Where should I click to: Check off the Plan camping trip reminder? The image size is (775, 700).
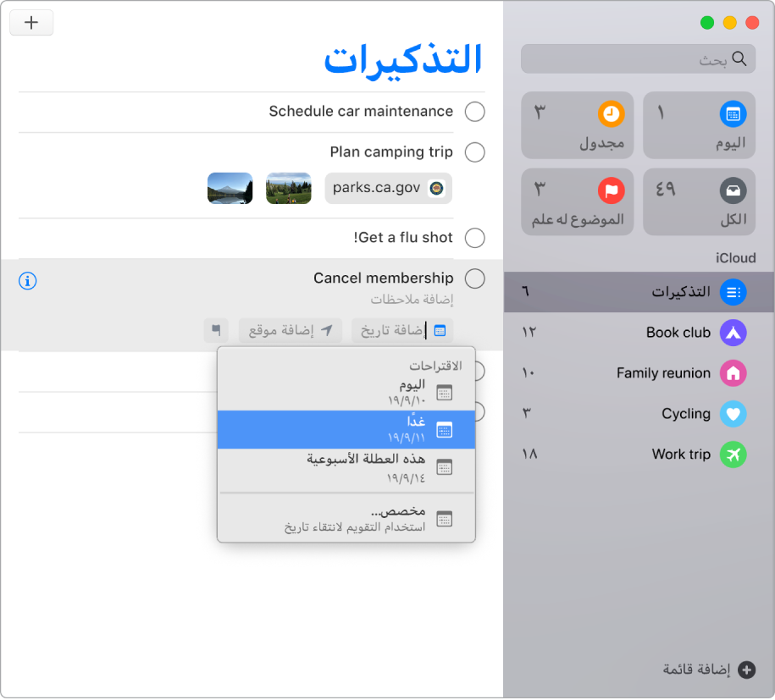[x=474, y=152]
